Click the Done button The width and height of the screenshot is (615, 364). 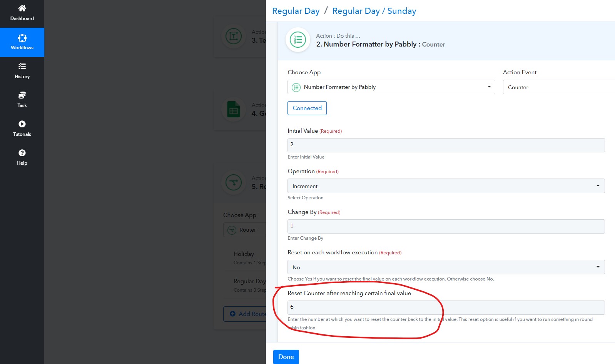pos(286,357)
